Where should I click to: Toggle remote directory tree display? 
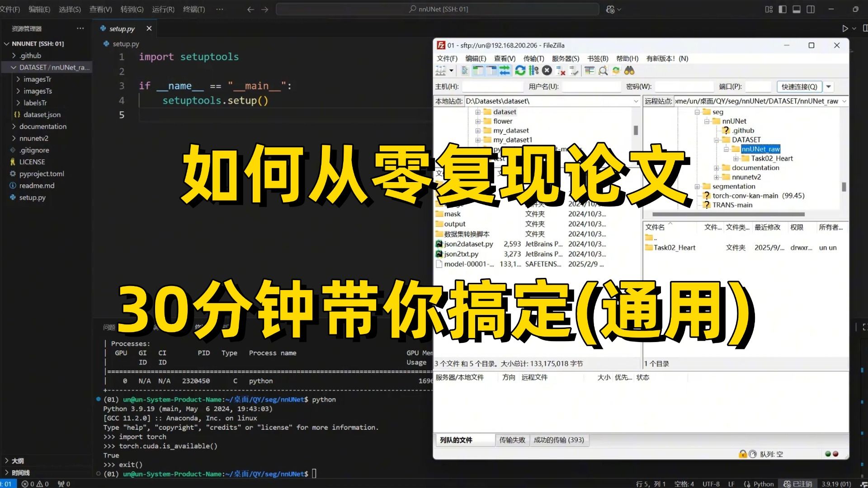point(491,70)
